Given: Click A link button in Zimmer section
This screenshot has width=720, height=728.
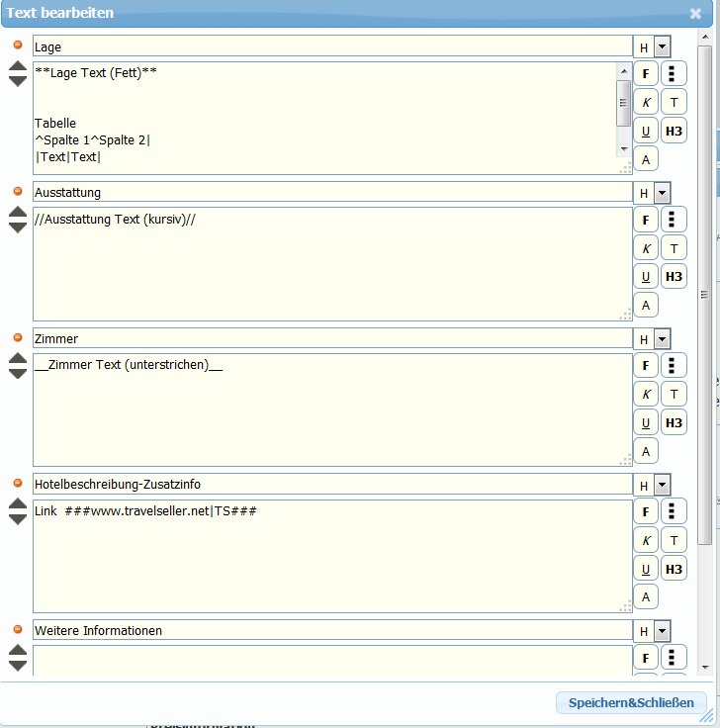Looking at the screenshot, I should coord(646,451).
